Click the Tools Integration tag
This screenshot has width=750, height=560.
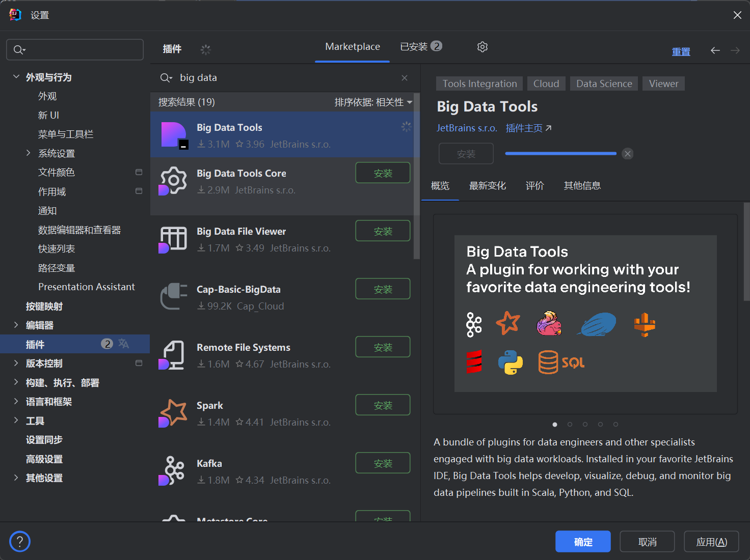479,83
